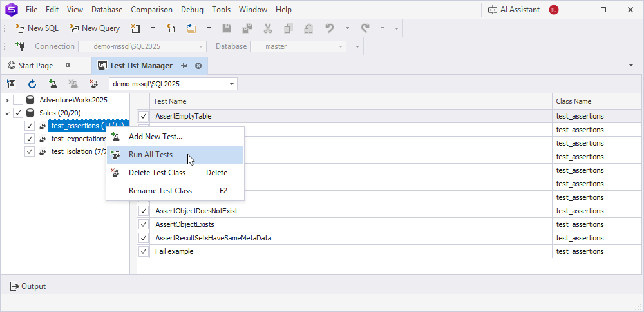The image size is (644, 312).
Task: Close the Test List Manager tab
Action: 198,65
